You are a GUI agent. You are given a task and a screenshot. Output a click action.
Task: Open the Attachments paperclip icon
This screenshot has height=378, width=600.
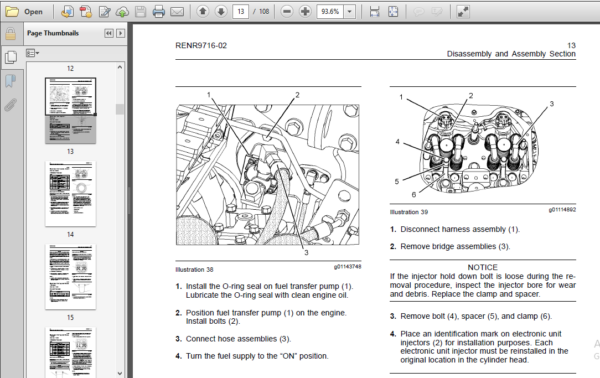[x=11, y=104]
